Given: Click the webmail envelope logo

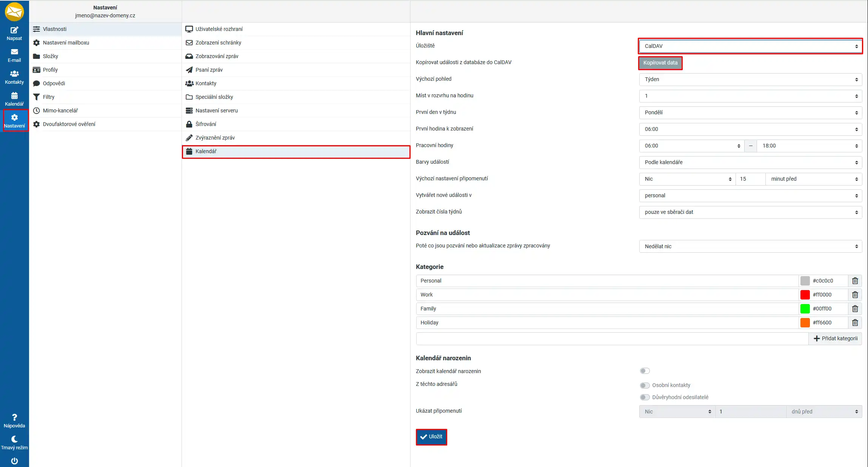Looking at the screenshot, I should point(14,12).
